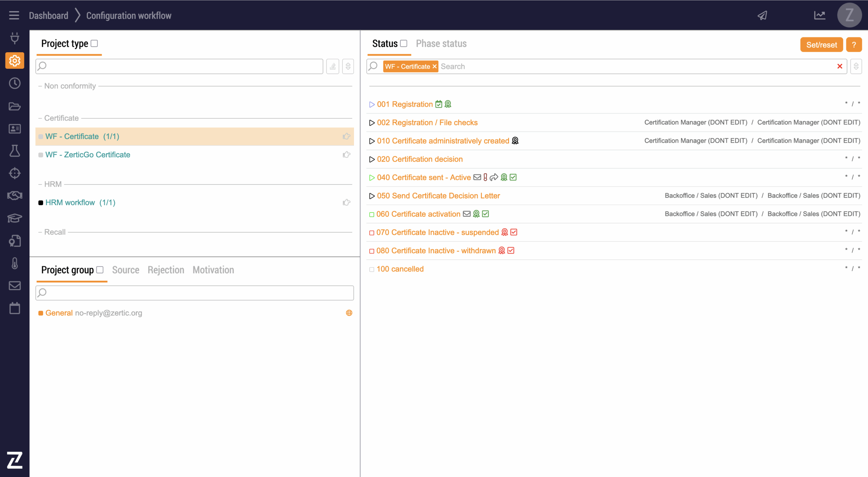Switch to the Rejection tab
Screen dimensions: 868x477
tap(166, 270)
